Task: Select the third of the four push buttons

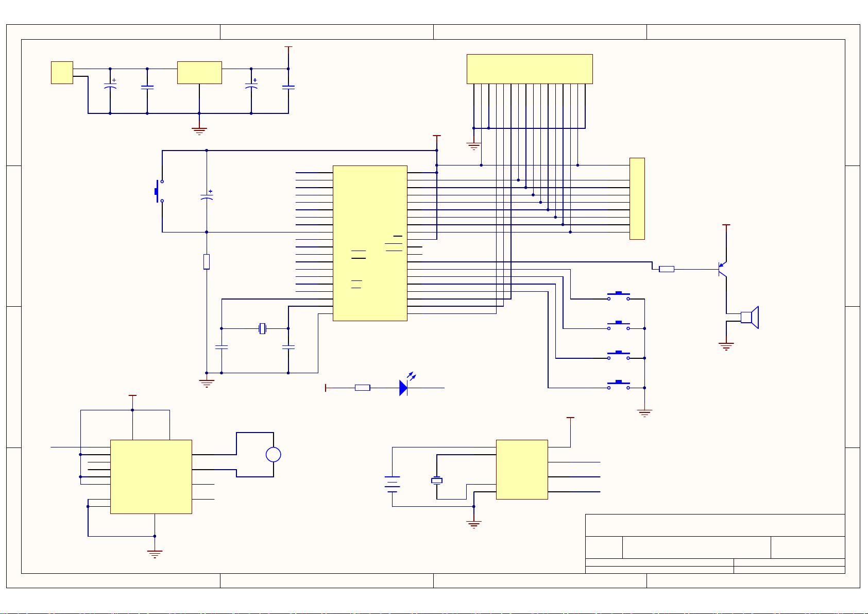Action: click(x=618, y=355)
